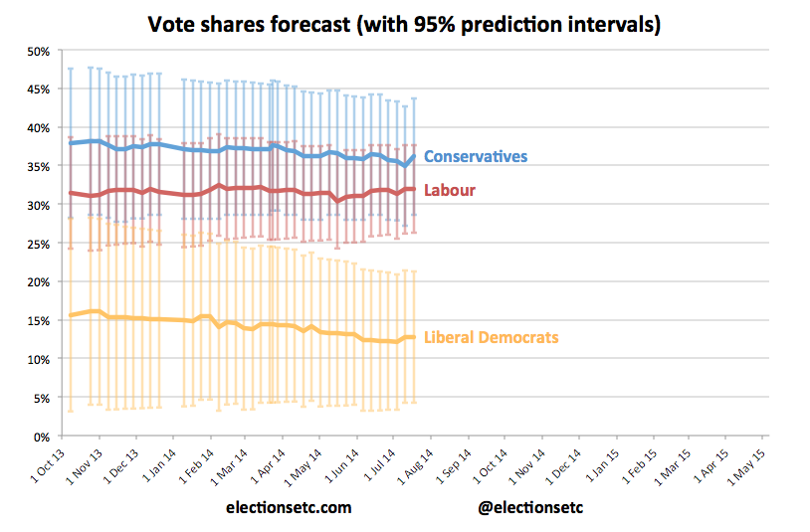Click the 40% y-axis label
The image size is (810, 532).
[x=39, y=128]
